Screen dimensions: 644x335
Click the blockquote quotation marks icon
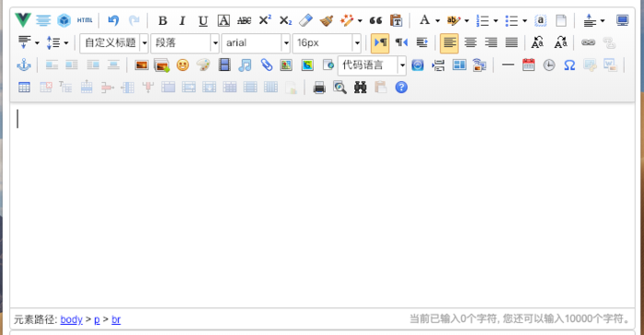pyautogui.click(x=375, y=20)
